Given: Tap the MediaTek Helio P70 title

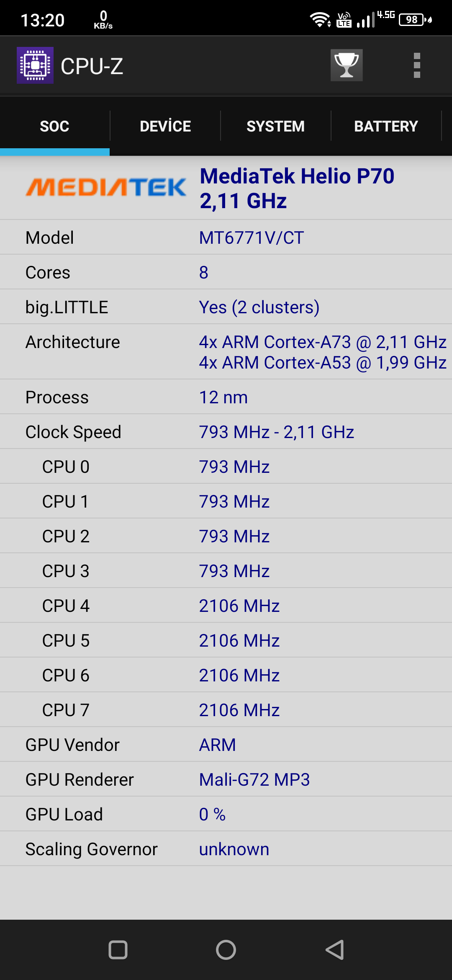Looking at the screenshot, I should coord(297,176).
